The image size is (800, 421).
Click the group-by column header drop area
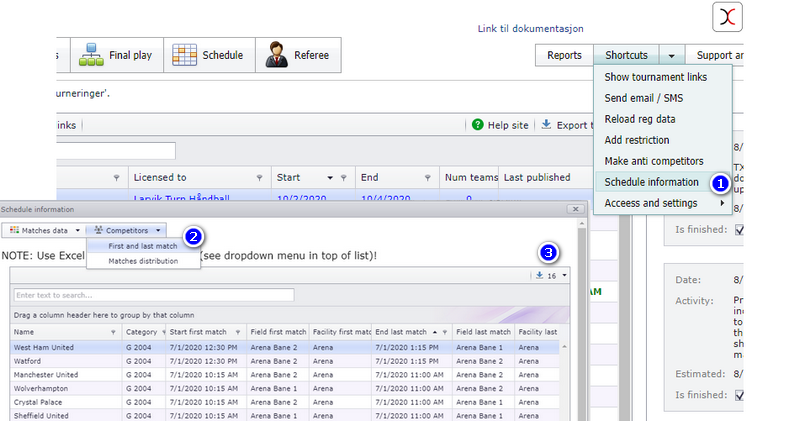(290, 315)
